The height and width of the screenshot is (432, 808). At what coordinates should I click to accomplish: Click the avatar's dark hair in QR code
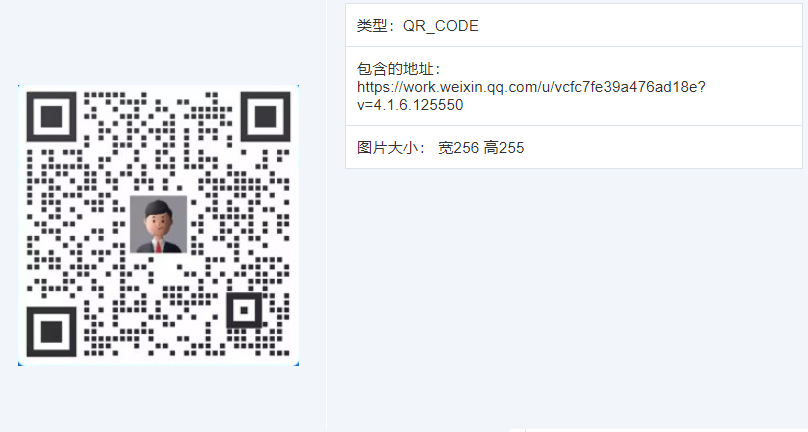pos(157,207)
